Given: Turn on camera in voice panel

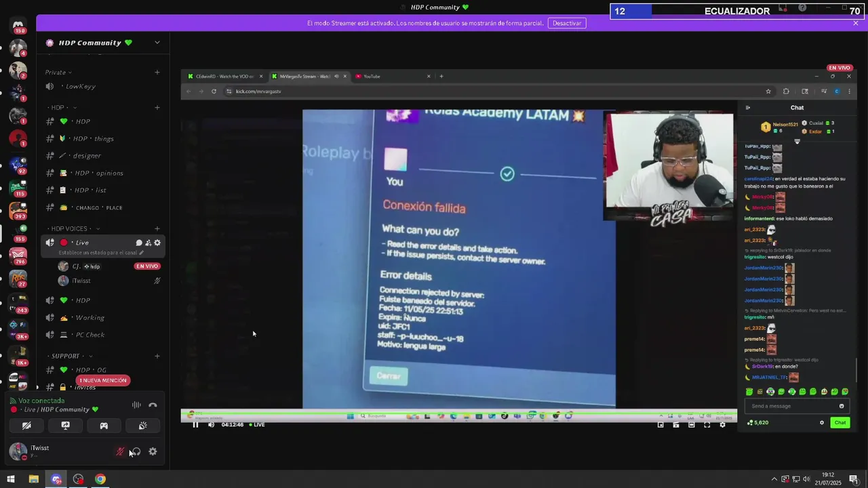Looking at the screenshot, I should pos(26,426).
